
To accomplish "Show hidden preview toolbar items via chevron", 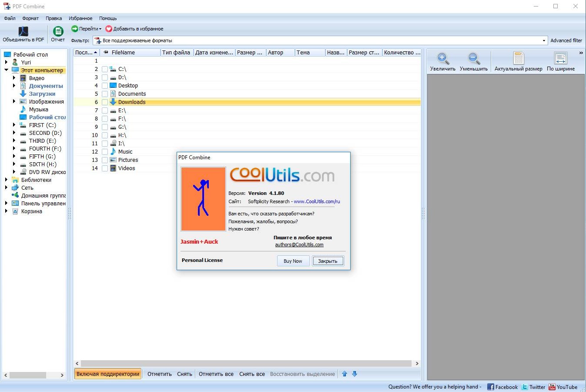I will (x=581, y=53).
